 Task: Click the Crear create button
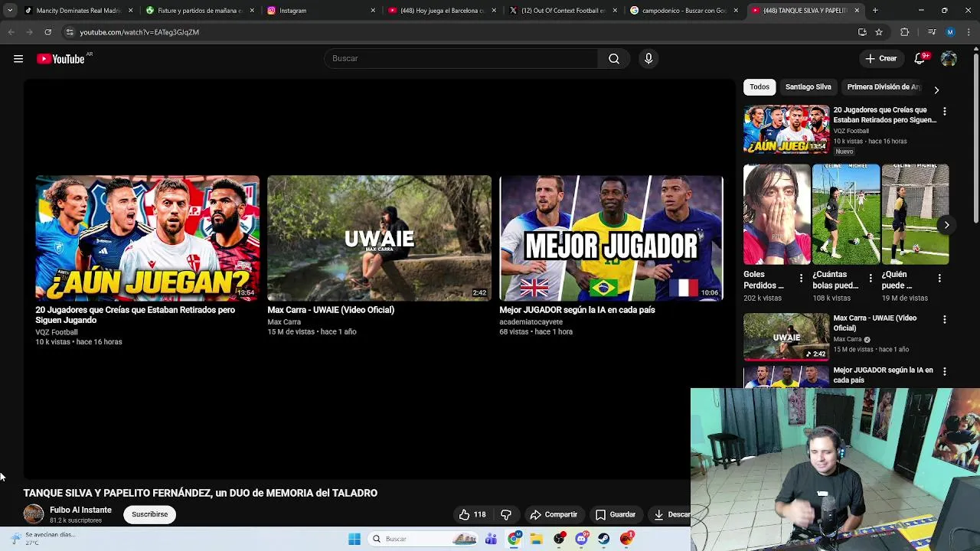point(880,59)
